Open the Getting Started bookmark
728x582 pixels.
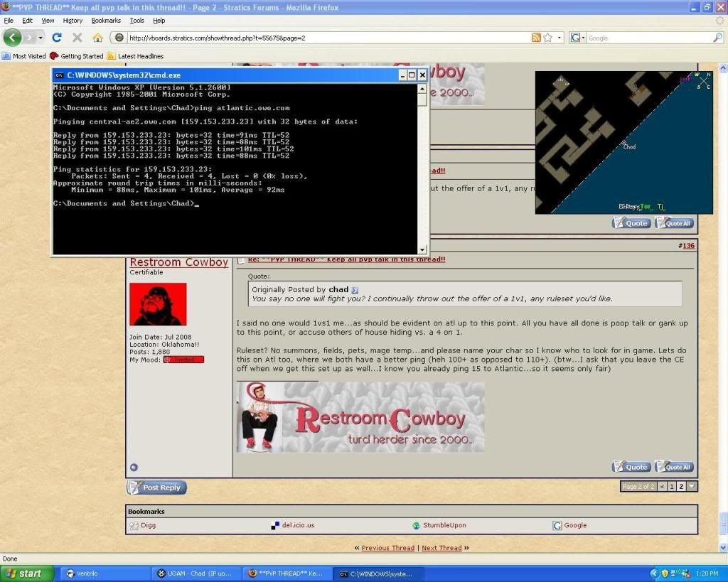click(x=77, y=56)
